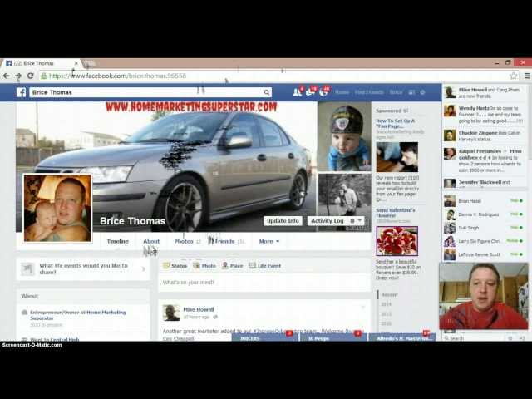Go back with browser back arrow
532x399 pixels.
coord(6,76)
